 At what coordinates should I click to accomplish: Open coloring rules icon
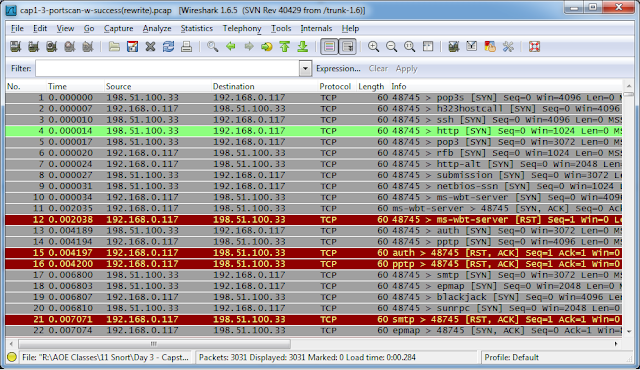[x=490, y=47]
